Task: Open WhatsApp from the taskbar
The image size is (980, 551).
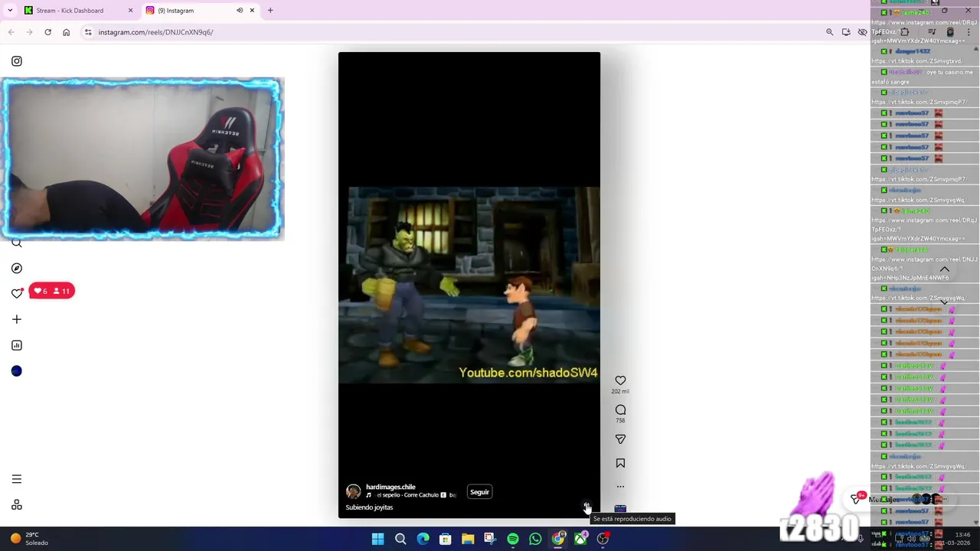Action: 535,539
